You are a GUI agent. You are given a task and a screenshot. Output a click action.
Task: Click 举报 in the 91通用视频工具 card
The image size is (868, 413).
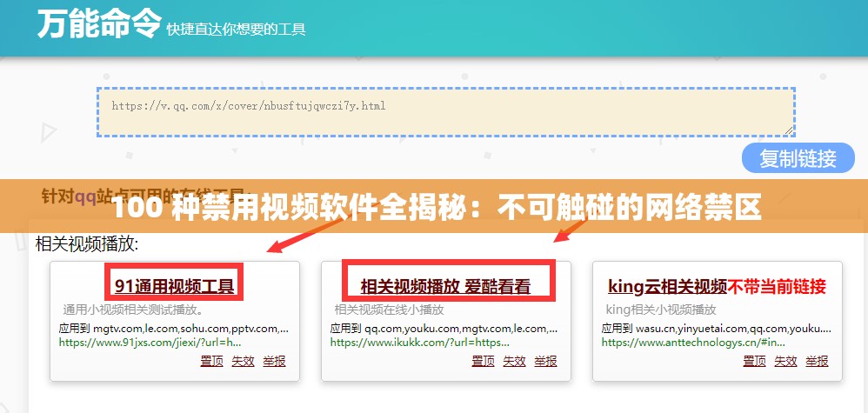274,362
